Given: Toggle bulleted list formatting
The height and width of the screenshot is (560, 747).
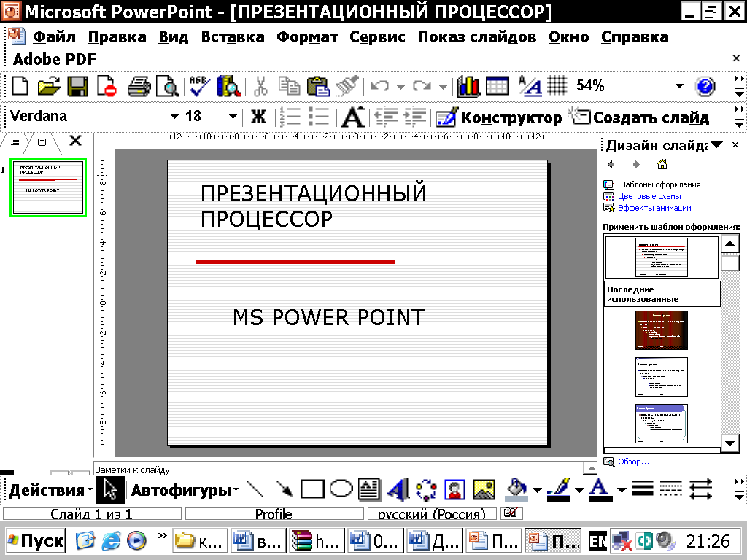Looking at the screenshot, I should [318, 117].
